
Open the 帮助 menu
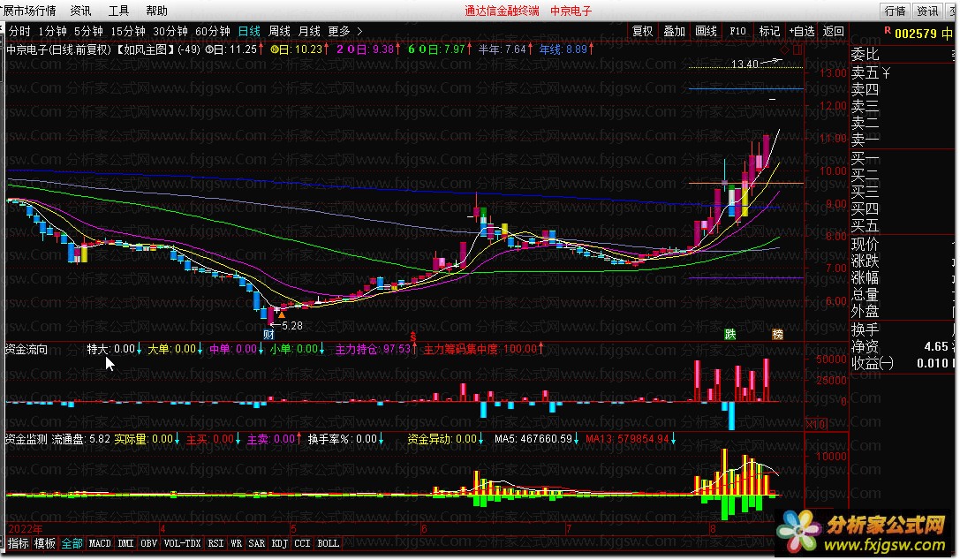[156, 11]
